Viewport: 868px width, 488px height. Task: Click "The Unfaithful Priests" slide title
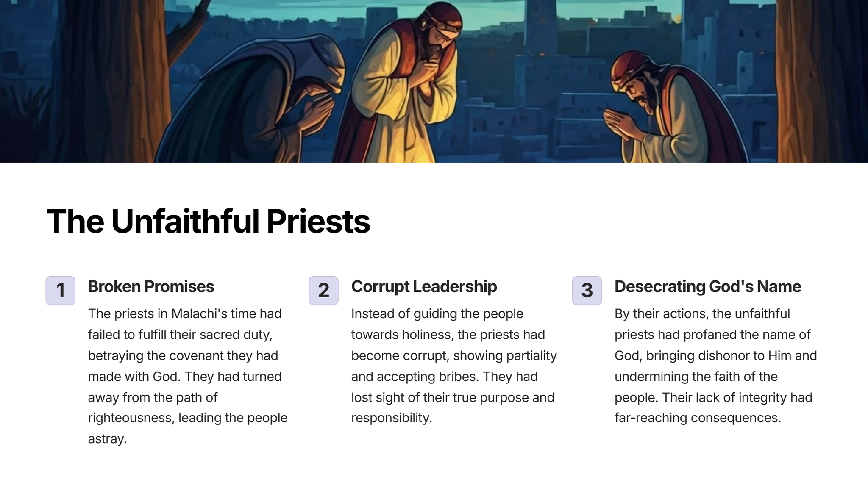coord(208,221)
